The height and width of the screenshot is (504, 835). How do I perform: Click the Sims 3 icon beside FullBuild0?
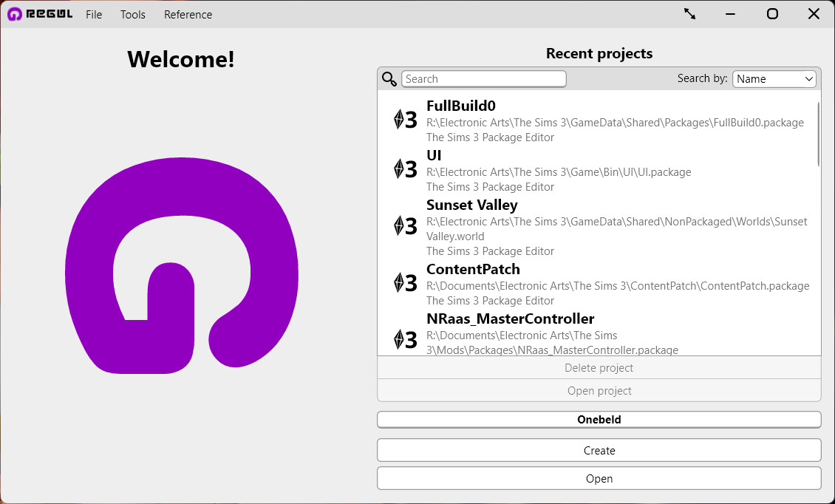[405, 120]
